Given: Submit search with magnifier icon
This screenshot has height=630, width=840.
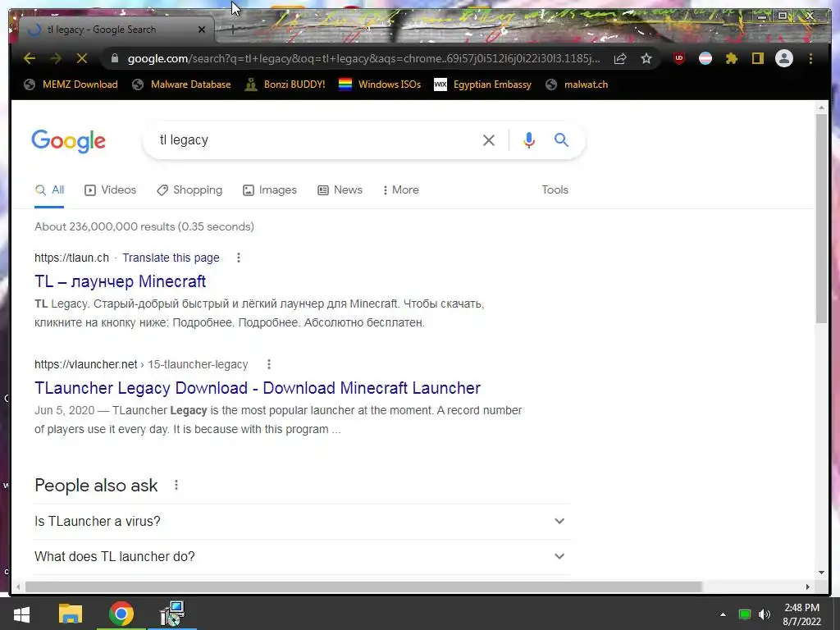Looking at the screenshot, I should point(561,139).
